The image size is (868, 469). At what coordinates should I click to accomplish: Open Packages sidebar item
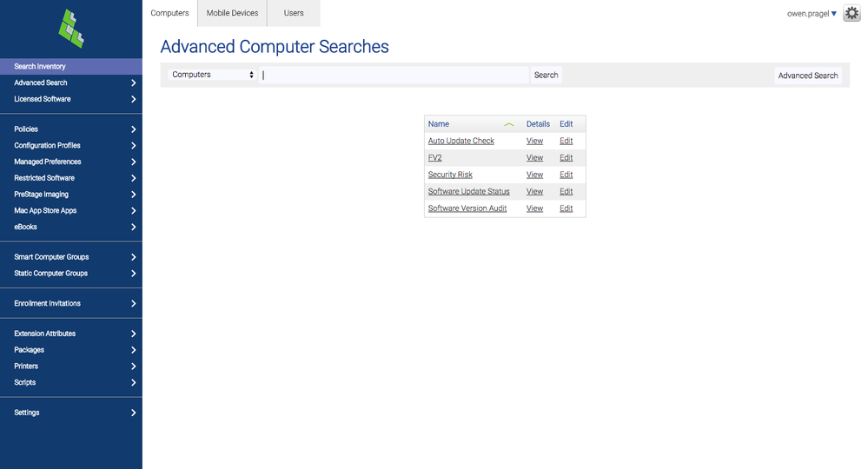click(71, 349)
